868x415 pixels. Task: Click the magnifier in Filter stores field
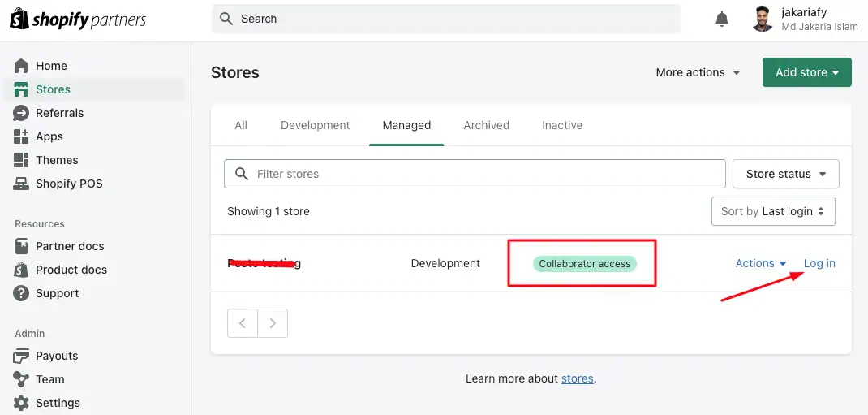click(x=242, y=174)
